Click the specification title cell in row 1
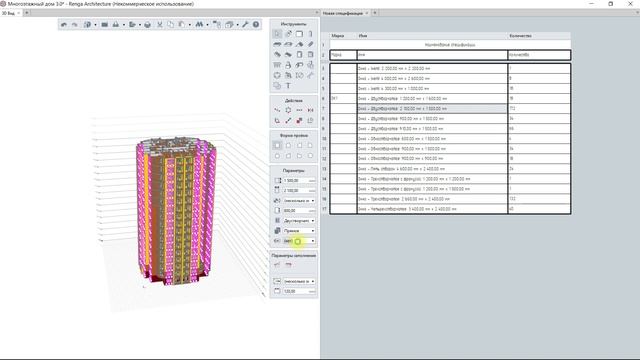The width and height of the screenshot is (640, 360). click(x=450, y=44)
